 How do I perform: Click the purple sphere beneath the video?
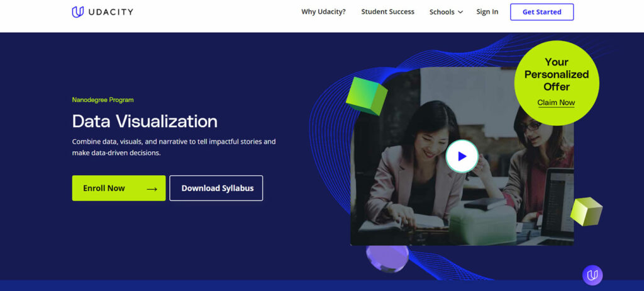tap(387, 258)
